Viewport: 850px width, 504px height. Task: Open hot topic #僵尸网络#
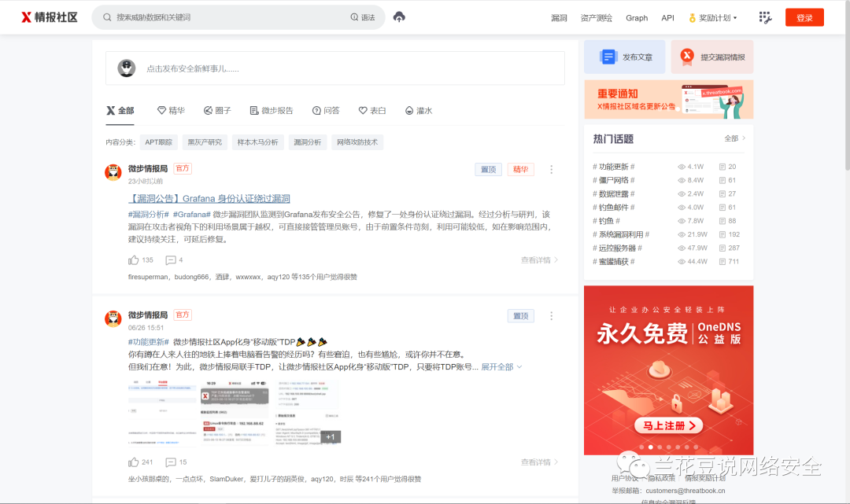click(x=614, y=180)
